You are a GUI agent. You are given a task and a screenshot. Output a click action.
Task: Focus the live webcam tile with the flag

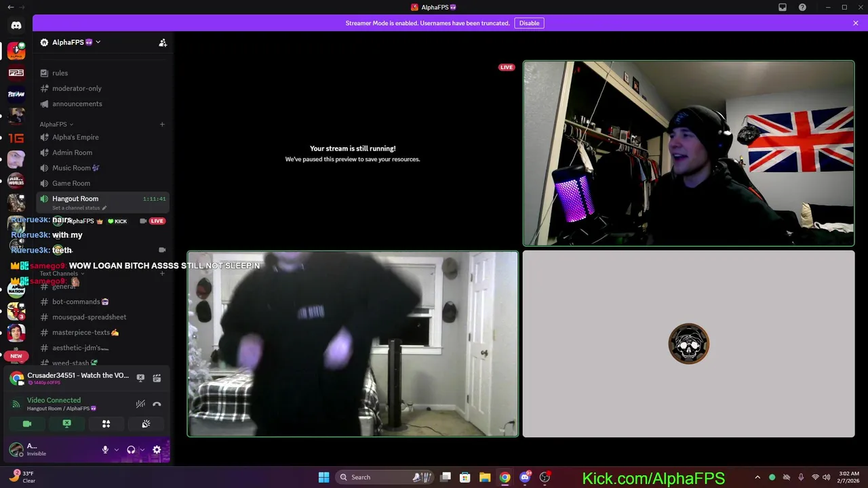(688, 154)
